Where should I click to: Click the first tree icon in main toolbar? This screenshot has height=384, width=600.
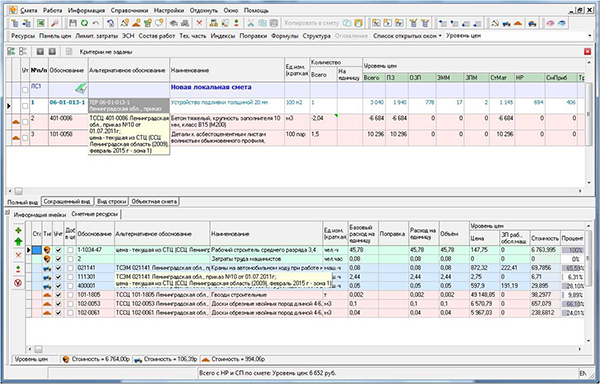pos(15,23)
